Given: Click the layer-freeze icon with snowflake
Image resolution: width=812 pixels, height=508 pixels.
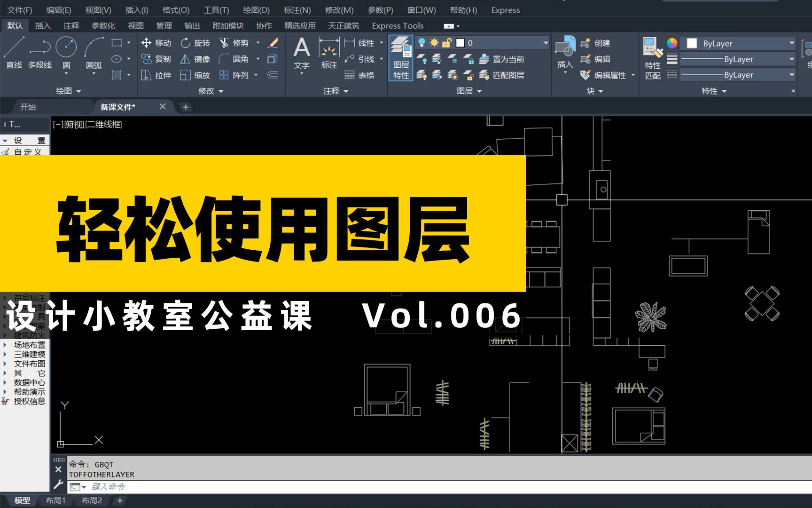Looking at the screenshot, I should pos(453,59).
